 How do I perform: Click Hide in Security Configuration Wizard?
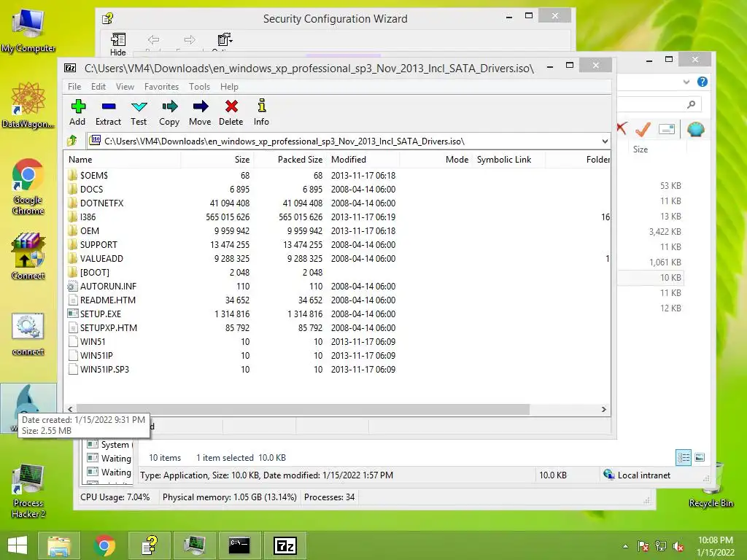[118, 44]
